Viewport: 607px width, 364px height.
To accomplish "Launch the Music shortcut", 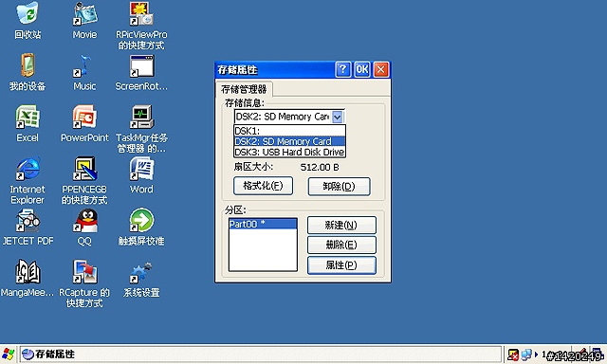I will tap(84, 72).
